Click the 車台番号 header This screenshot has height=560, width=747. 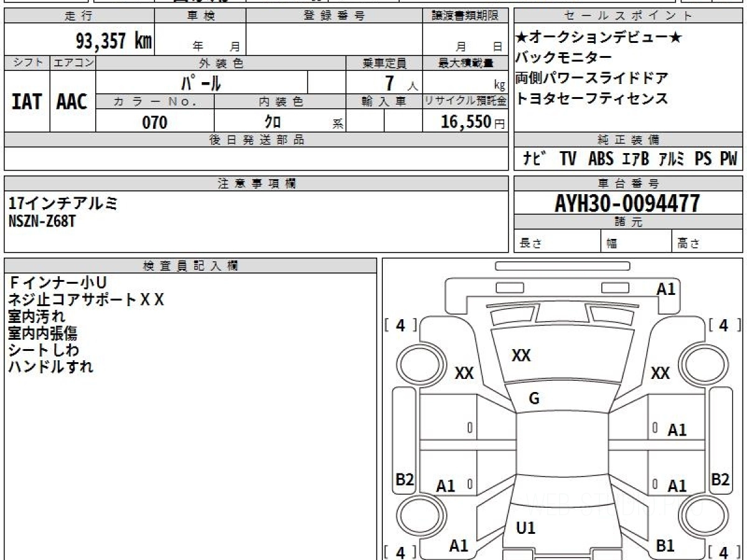(628, 184)
